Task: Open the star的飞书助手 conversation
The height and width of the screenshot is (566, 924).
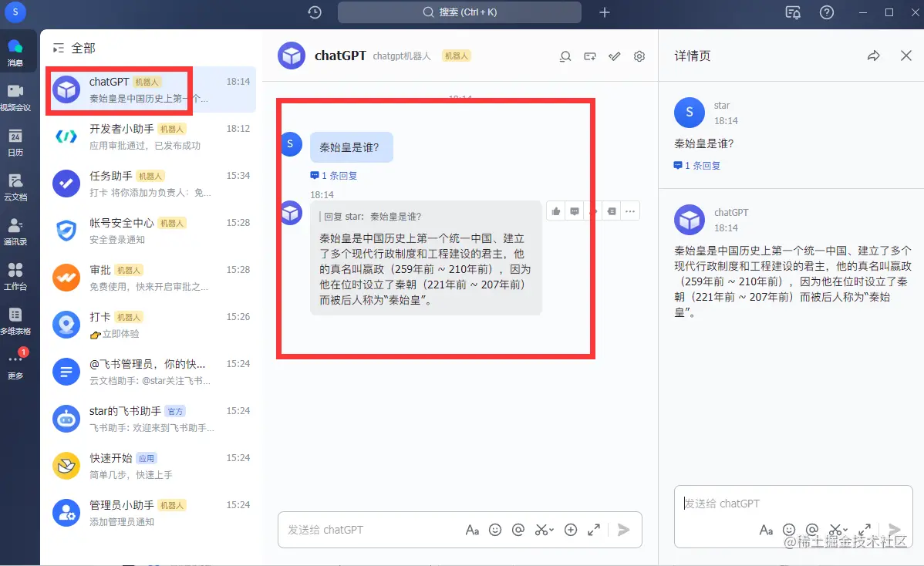Action: 151,419
